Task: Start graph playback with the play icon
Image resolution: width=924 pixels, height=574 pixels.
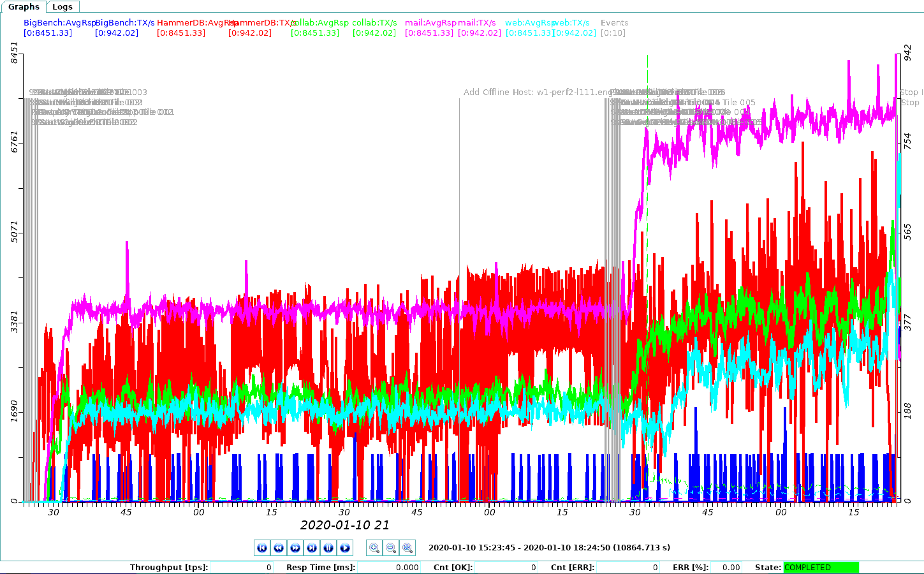Action: coord(345,547)
